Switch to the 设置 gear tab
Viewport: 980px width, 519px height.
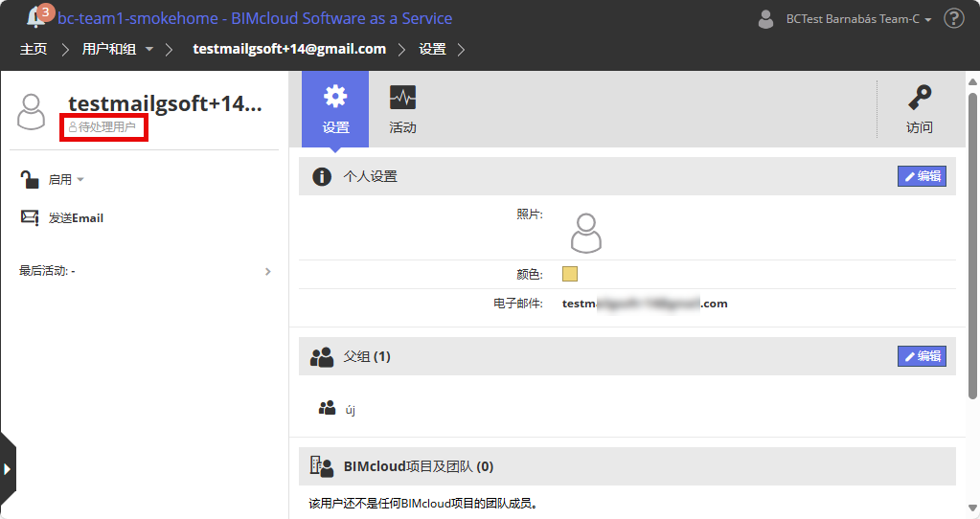click(335, 109)
